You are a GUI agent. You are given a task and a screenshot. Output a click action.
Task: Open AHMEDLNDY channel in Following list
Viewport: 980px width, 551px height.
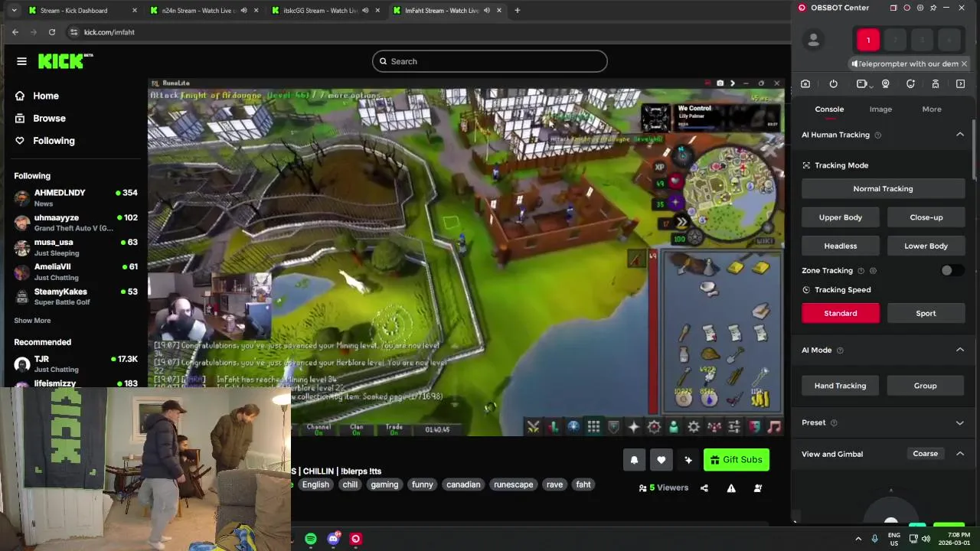click(75, 197)
